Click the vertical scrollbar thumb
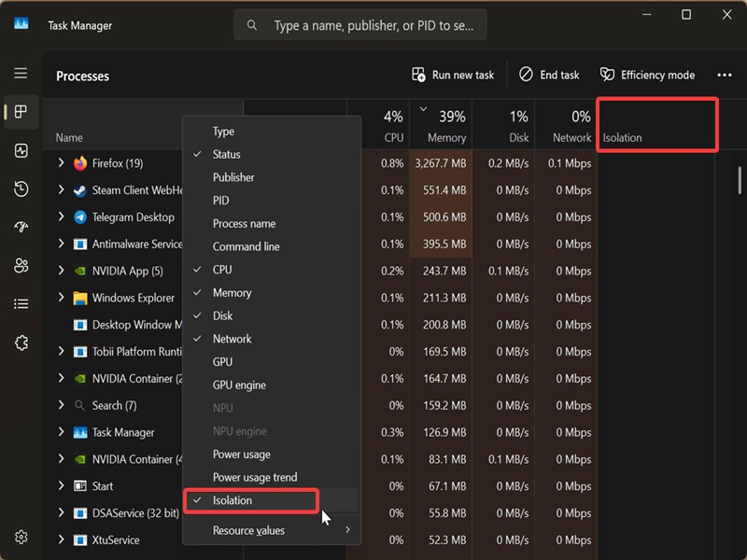Image resolution: width=747 pixels, height=560 pixels. tap(740, 180)
